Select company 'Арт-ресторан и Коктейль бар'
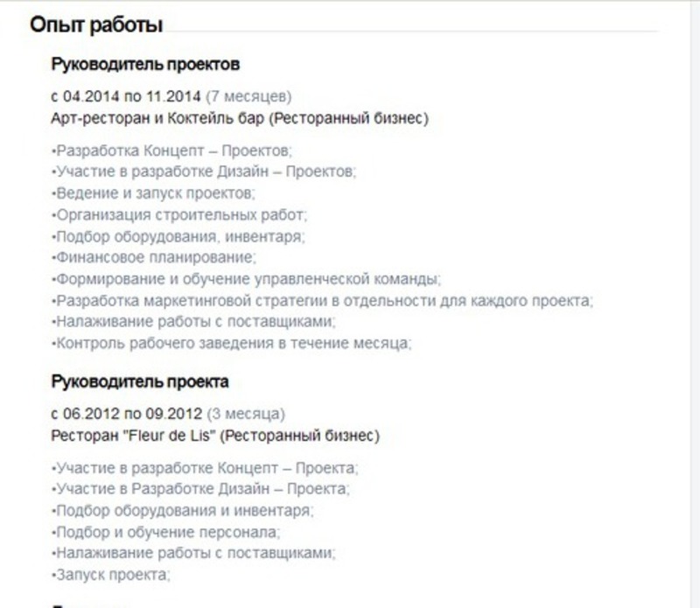The width and height of the screenshot is (700, 608). [157, 119]
